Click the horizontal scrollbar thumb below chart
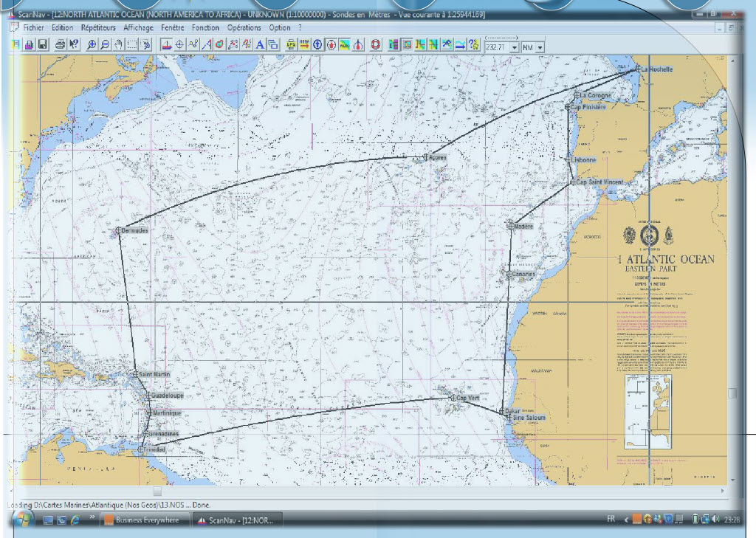 point(157,490)
